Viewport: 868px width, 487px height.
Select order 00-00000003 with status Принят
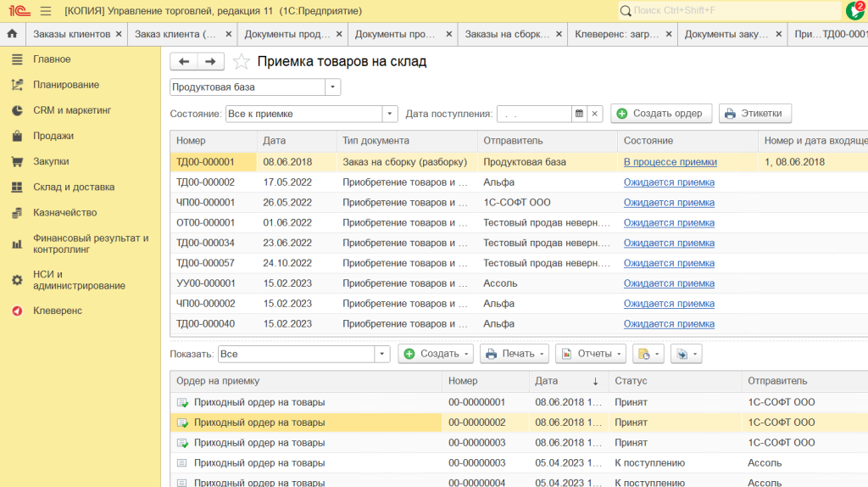519,443
